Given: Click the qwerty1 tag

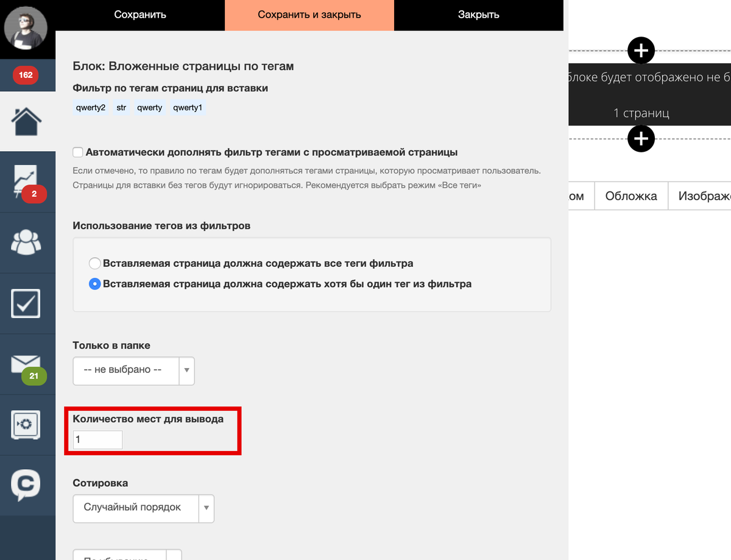Looking at the screenshot, I should 188,108.
